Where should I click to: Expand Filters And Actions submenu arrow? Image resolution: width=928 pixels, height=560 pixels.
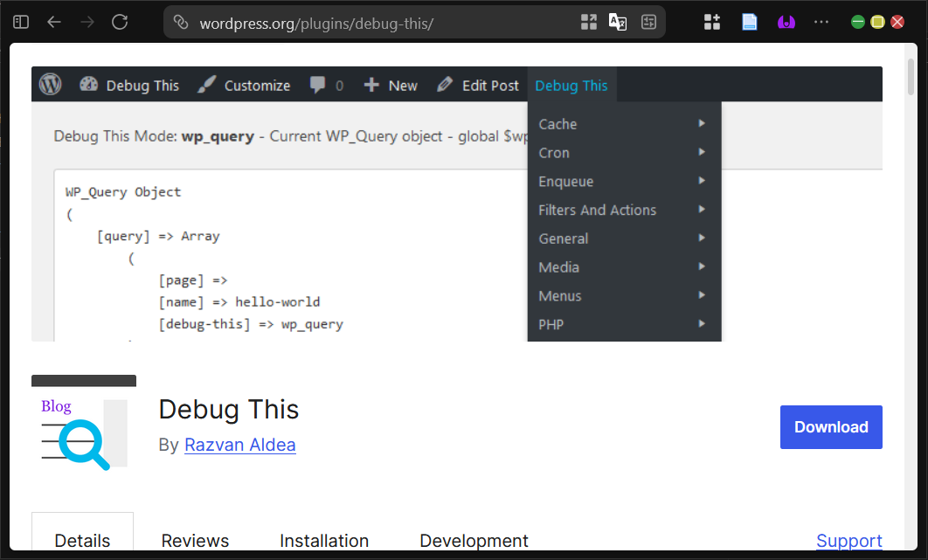(702, 209)
